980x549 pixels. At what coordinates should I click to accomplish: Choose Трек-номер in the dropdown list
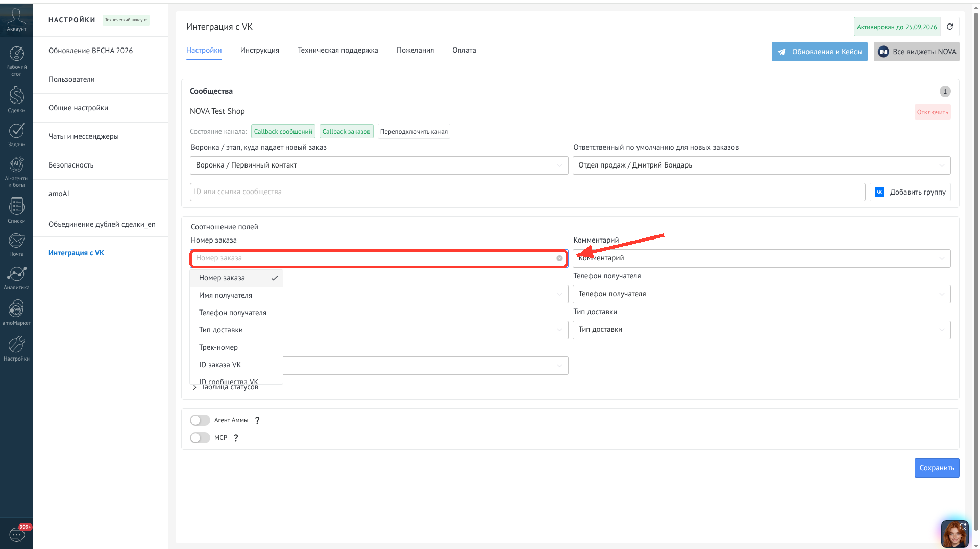click(x=236, y=347)
